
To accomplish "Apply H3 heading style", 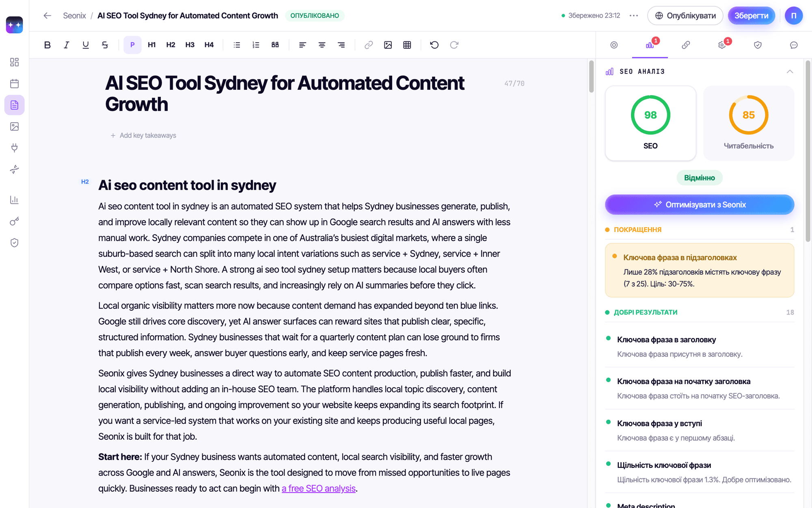I will [x=190, y=45].
